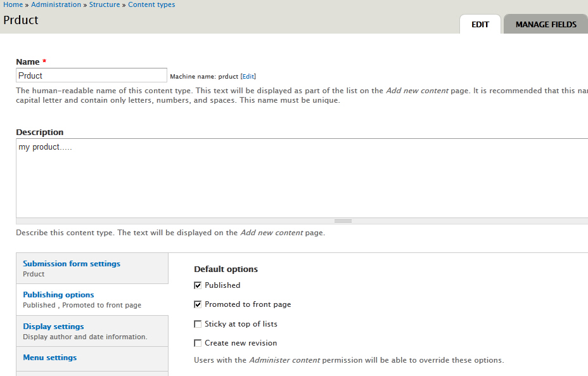588x376 pixels.
Task: Go to Administration in the breadcrumb
Action: tap(56, 4)
